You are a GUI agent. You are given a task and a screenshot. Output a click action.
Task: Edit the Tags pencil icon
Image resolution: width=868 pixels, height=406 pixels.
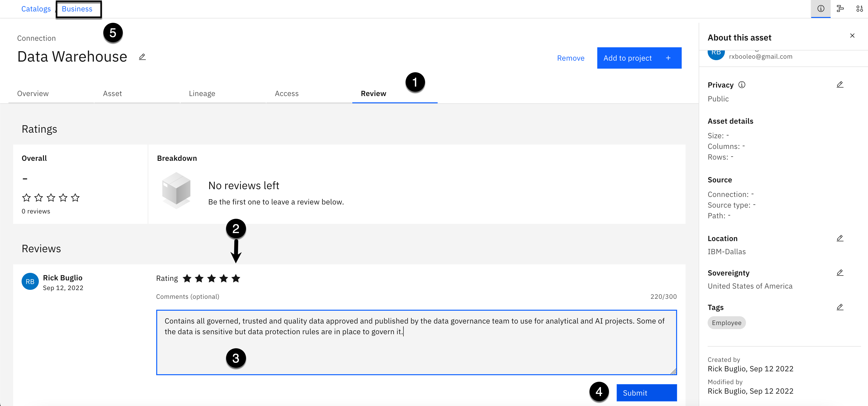(840, 307)
